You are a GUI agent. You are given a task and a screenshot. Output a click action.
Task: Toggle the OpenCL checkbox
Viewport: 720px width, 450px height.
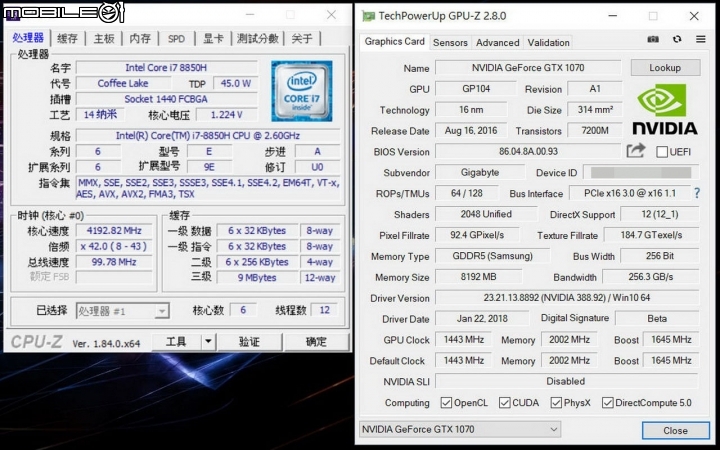(x=446, y=403)
